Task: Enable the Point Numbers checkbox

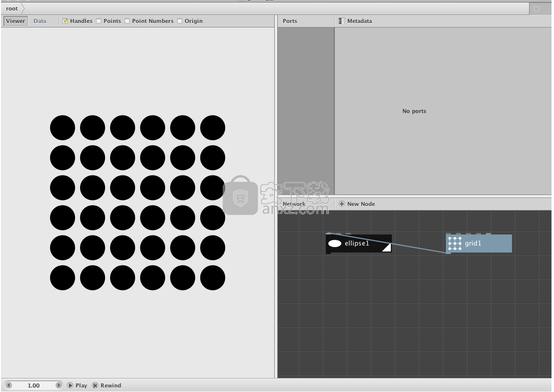Action: (127, 21)
